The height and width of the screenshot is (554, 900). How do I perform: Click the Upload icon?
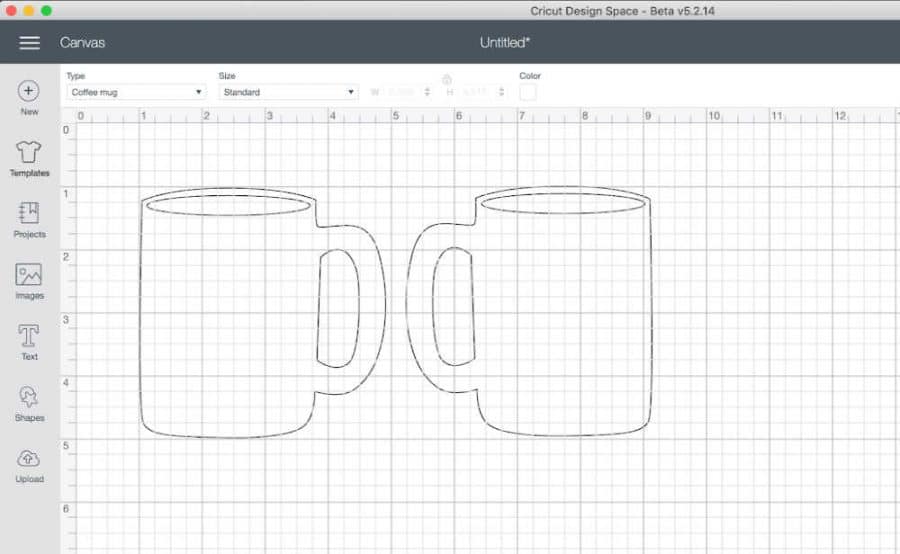29,459
